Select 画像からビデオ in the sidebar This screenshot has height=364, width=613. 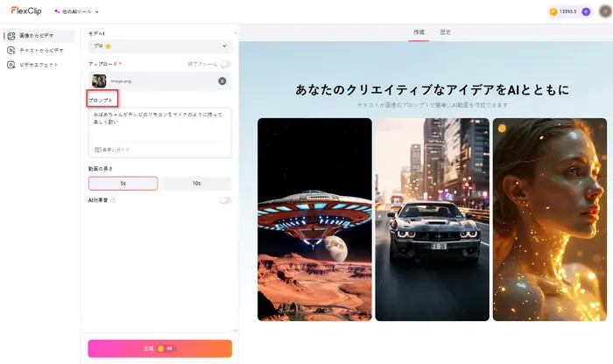coord(39,36)
